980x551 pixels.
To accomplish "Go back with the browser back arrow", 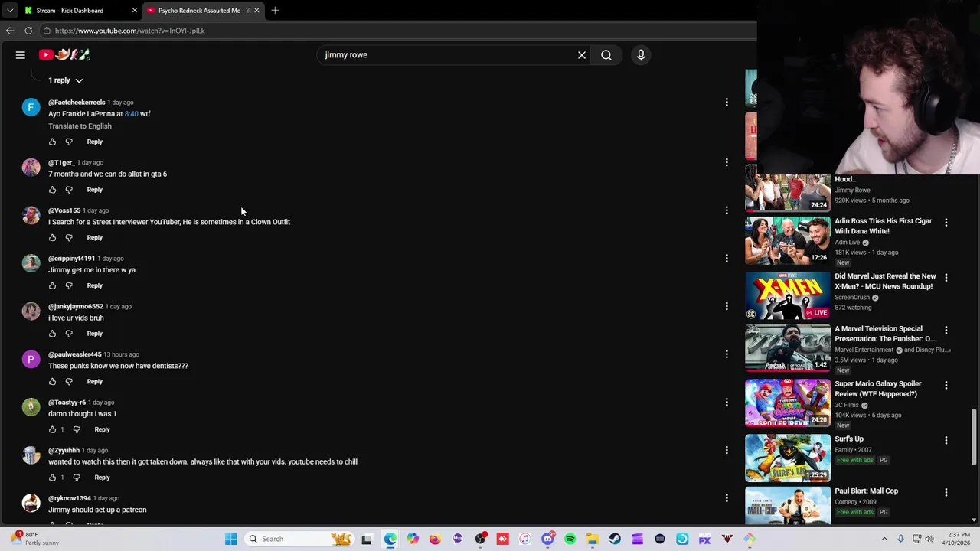I will click(10, 31).
